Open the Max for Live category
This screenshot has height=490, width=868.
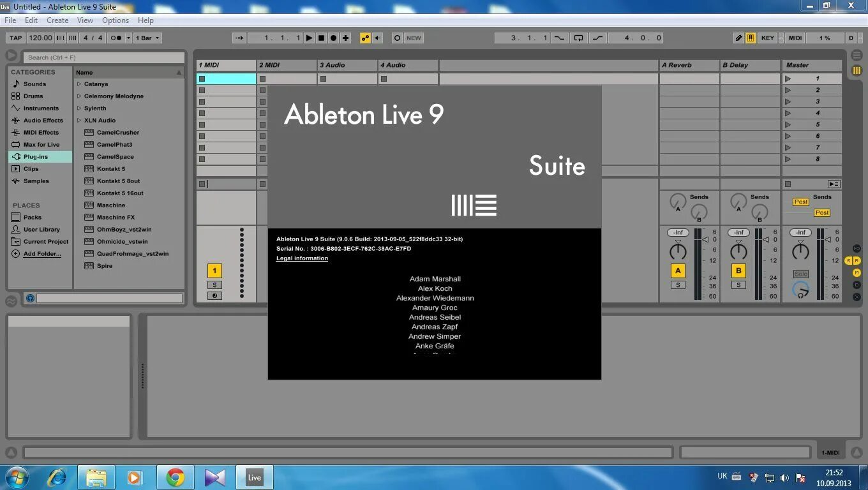pos(41,144)
